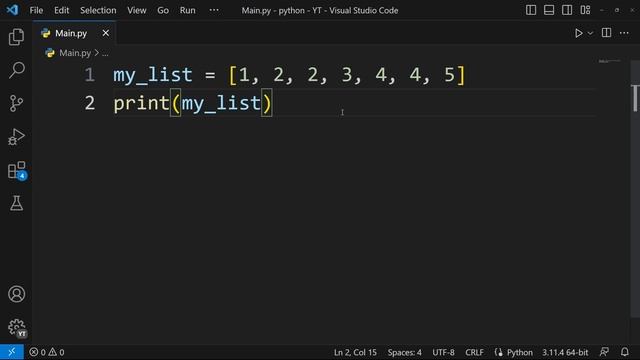640x360 pixels.
Task: Change indentation via Spaces: 4
Action: (404, 352)
